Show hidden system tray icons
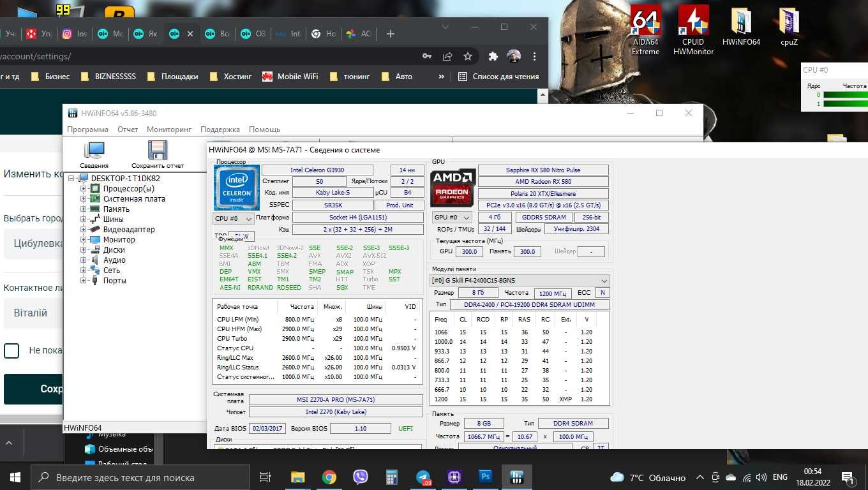The height and width of the screenshot is (490, 868). tap(700, 477)
